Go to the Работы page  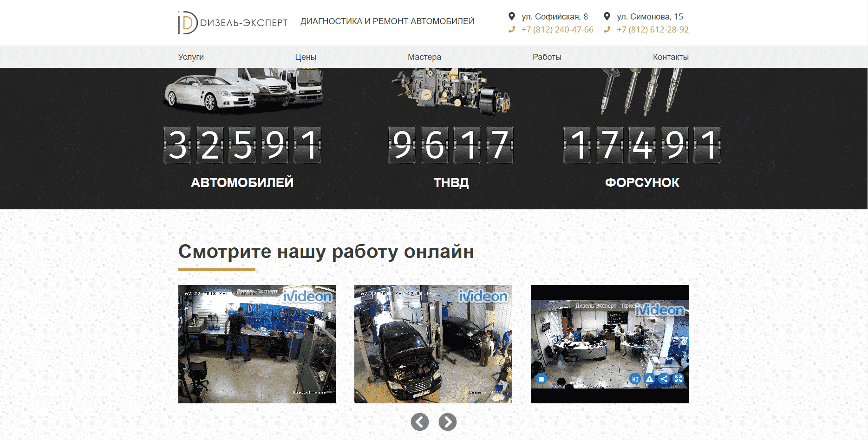coord(547,57)
